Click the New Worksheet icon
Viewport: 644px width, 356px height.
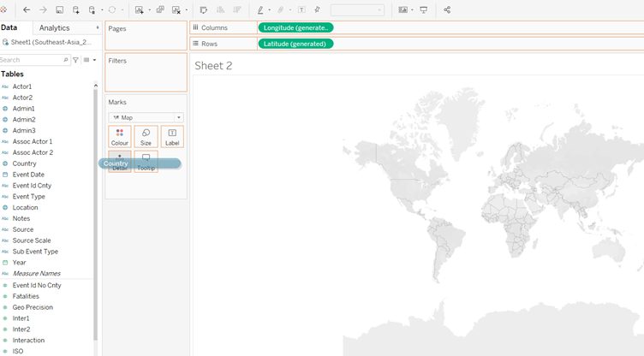tap(140, 10)
